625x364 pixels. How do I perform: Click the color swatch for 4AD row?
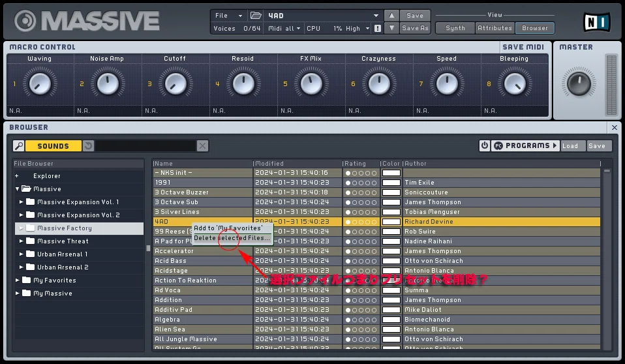[x=391, y=222]
